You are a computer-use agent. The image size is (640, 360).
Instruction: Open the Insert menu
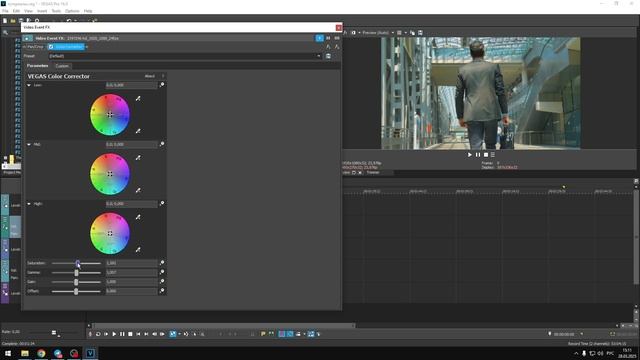tap(42, 11)
